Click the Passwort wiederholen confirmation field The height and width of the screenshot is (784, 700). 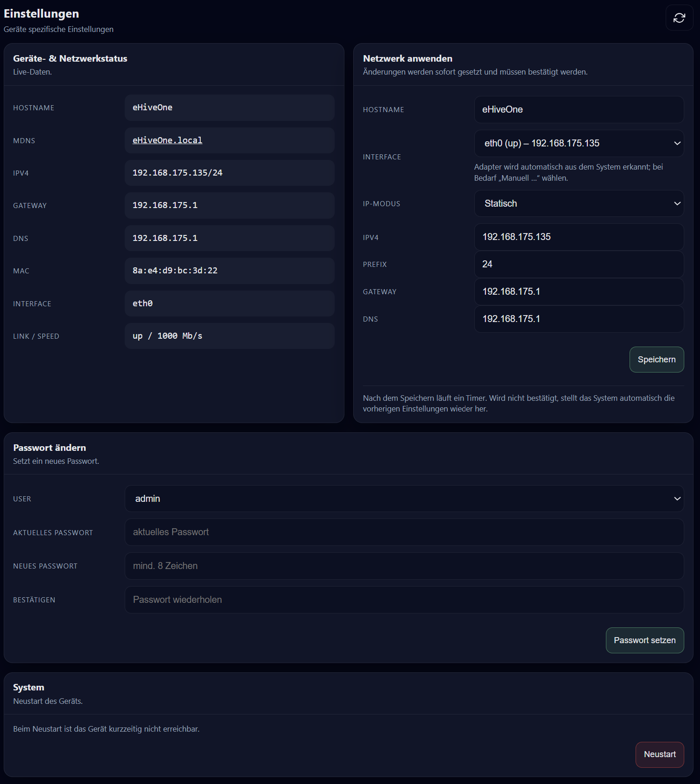pos(404,600)
